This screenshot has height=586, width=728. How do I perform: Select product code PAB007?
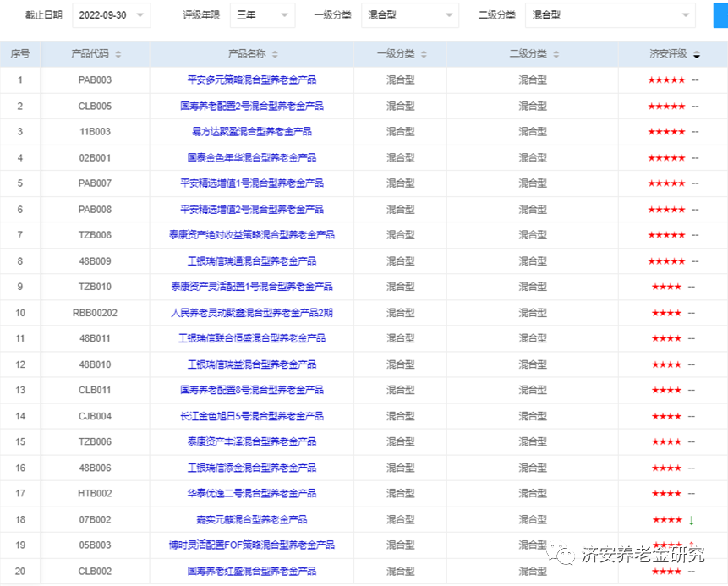(x=95, y=183)
